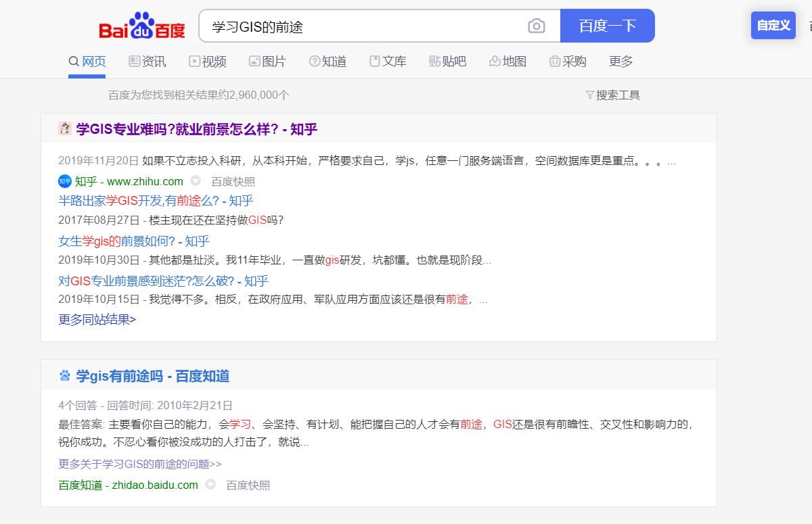
Task: Open 百度快照 for the 百度知道 result
Action: point(248,485)
